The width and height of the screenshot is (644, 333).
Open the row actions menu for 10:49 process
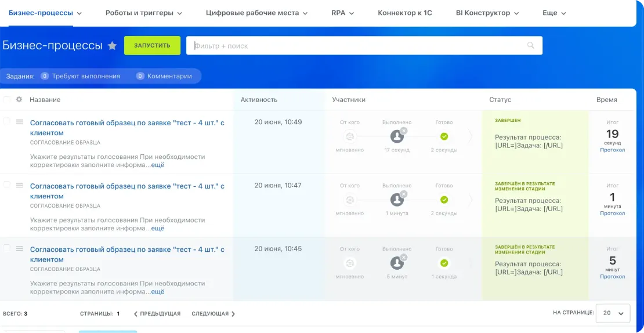point(19,122)
